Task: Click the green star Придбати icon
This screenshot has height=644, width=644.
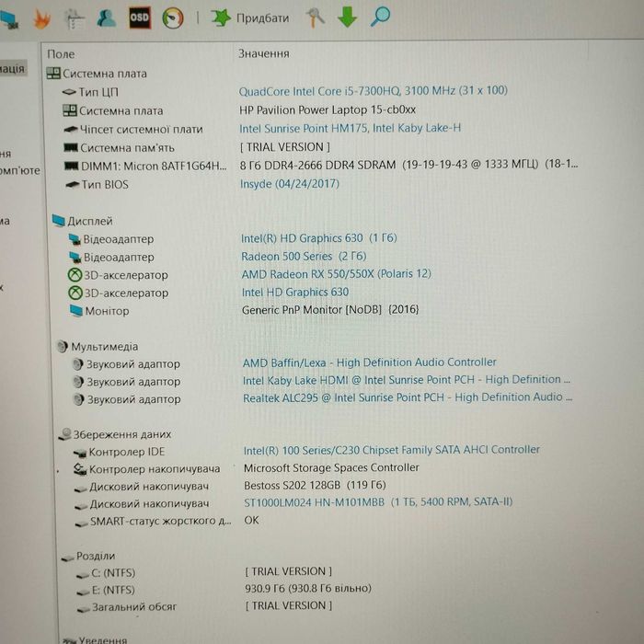Action: 221,17
